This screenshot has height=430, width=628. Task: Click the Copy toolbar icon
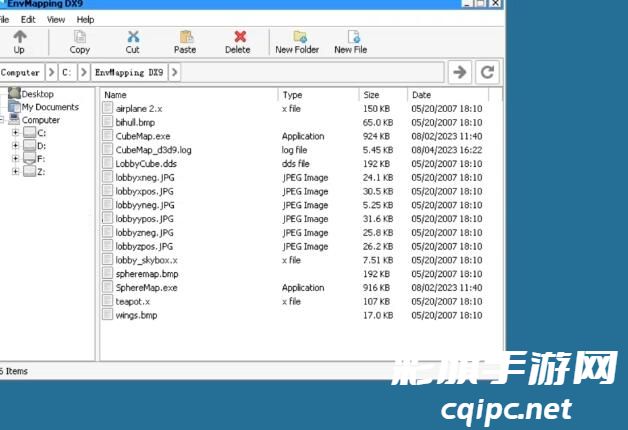[80, 37]
